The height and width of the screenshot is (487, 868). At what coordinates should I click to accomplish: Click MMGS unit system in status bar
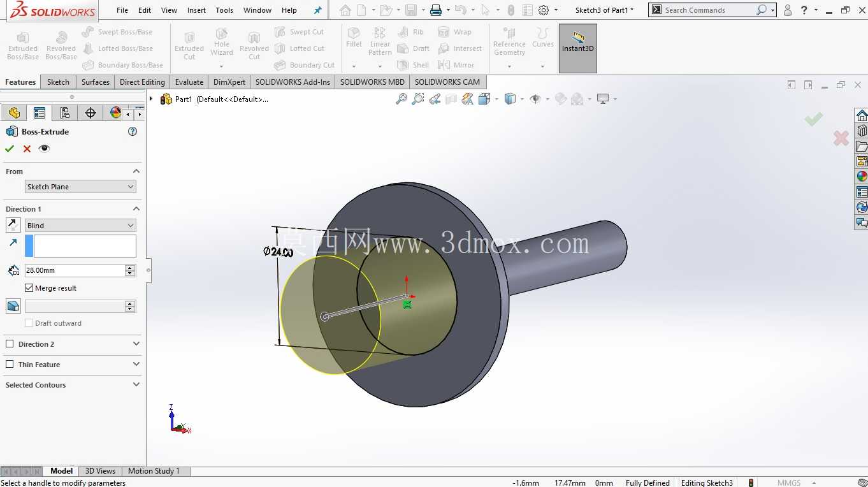789,483
